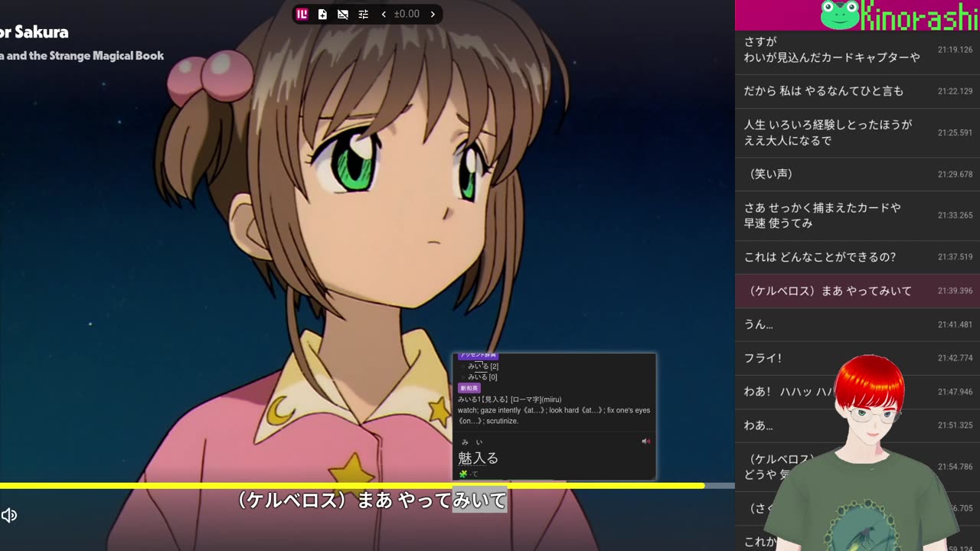Click pitch accent entry みいる [2]

[x=482, y=367]
